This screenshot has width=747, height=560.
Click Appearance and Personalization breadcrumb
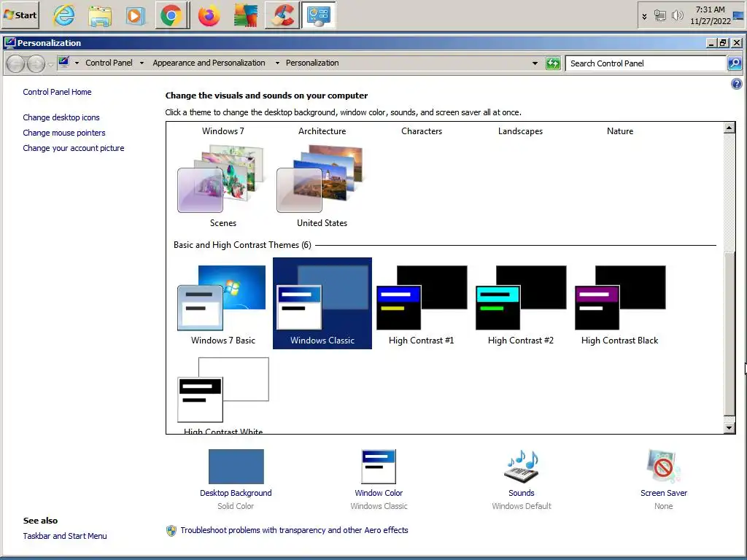(209, 63)
